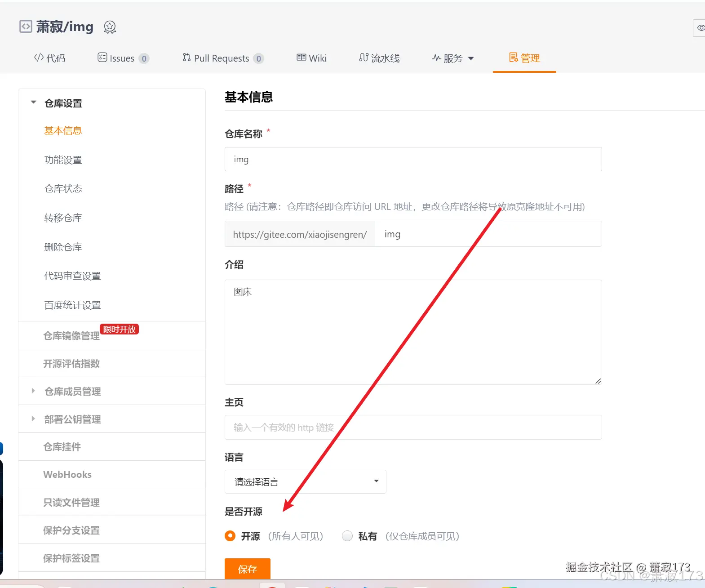
Task: Click the gitee.com/xiaojisengren/ URL prefix
Action: click(x=300, y=234)
